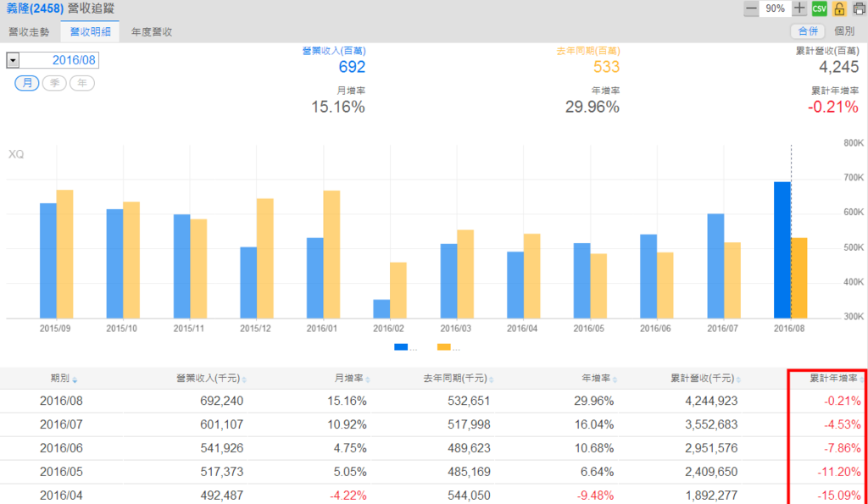The width and height of the screenshot is (868, 504).
Task: Click the blue 2016/02 revenue bar
Action: [x=381, y=308]
